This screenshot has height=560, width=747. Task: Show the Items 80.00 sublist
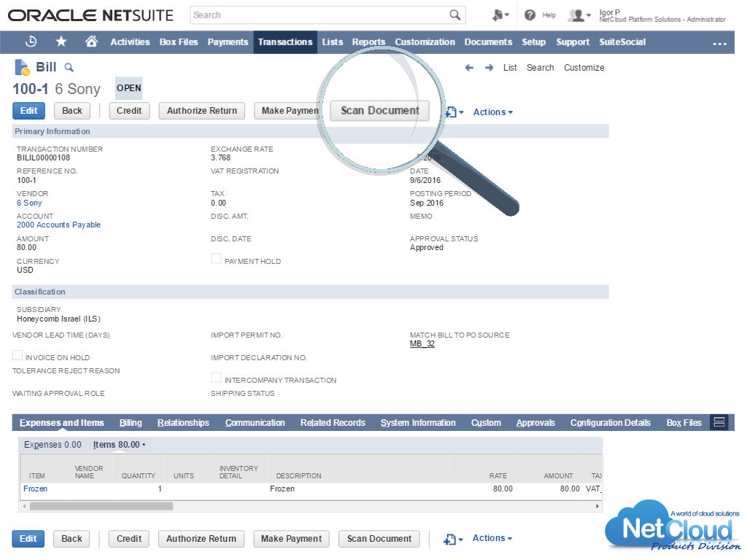119,445
